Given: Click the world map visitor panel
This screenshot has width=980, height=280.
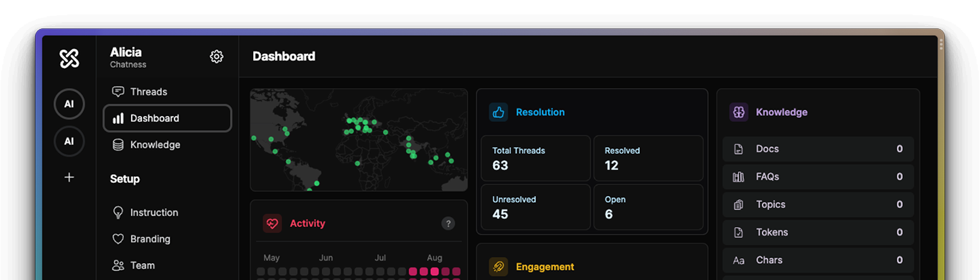Looking at the screenshot, I should point(359,140).
